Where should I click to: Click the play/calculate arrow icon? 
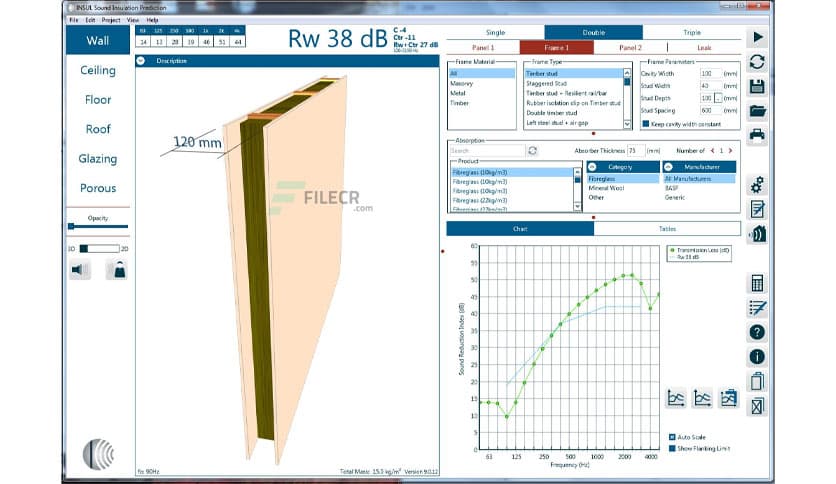click(758, 38)
